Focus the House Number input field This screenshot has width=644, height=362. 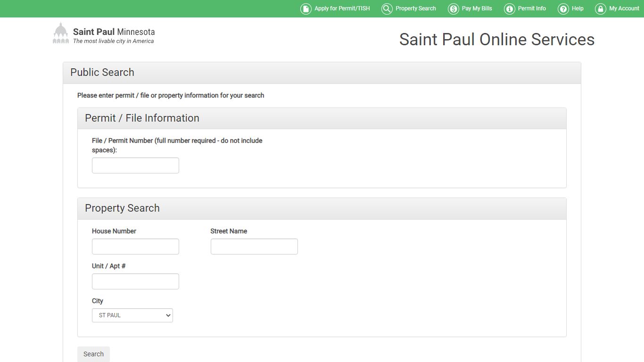click(135, 247)
